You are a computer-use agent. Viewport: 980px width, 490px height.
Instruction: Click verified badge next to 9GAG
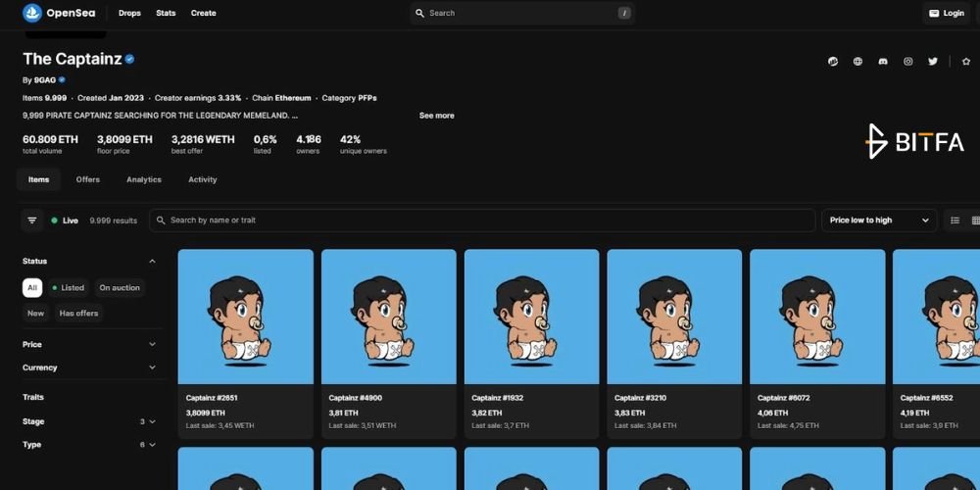(62, 80)
